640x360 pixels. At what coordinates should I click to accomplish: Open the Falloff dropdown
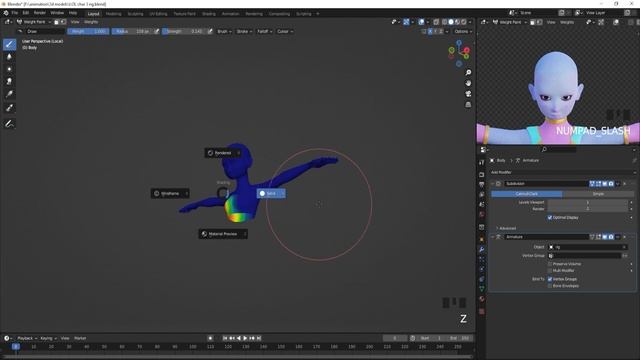point(264,31)
